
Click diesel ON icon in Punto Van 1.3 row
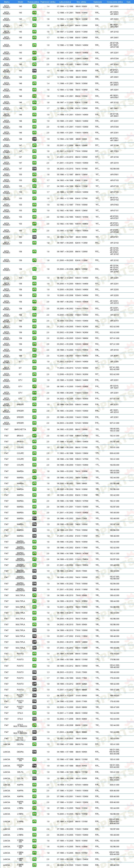coord(34,696)
